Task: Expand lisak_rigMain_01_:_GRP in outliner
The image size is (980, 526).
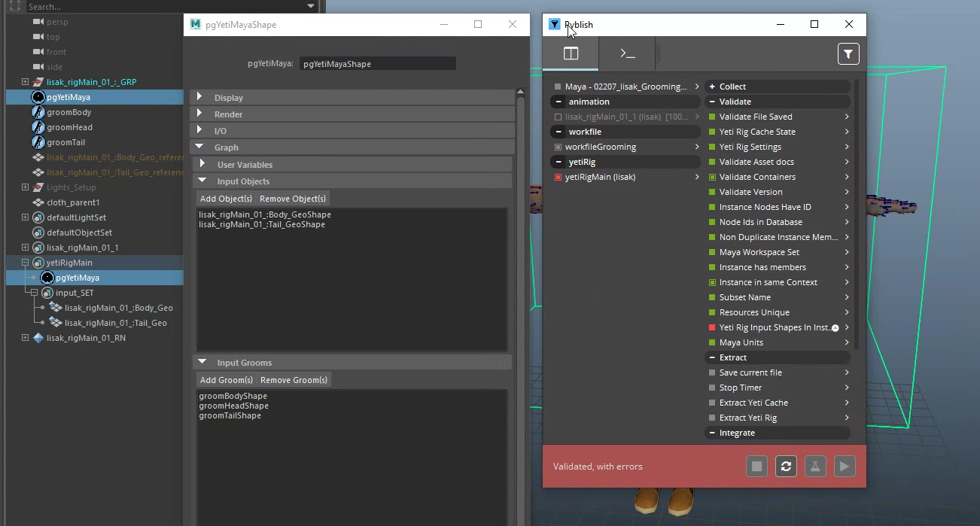Action: [25, 82]
